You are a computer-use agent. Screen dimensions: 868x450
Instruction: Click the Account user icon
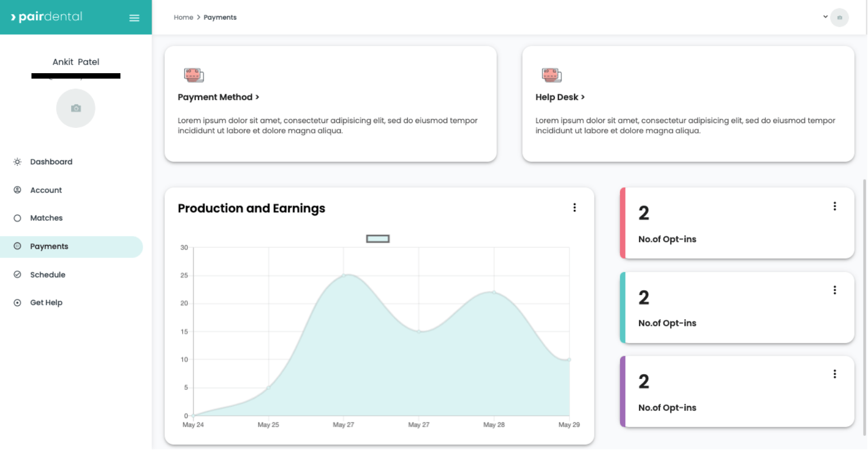click(17, 190)
